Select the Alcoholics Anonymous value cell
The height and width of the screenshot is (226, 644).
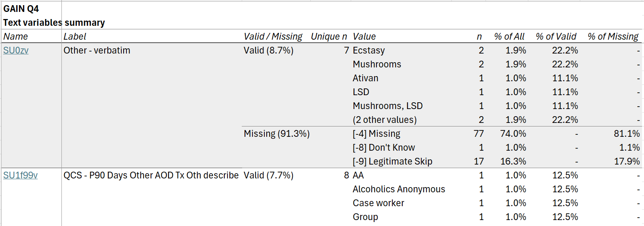point(399,189)
